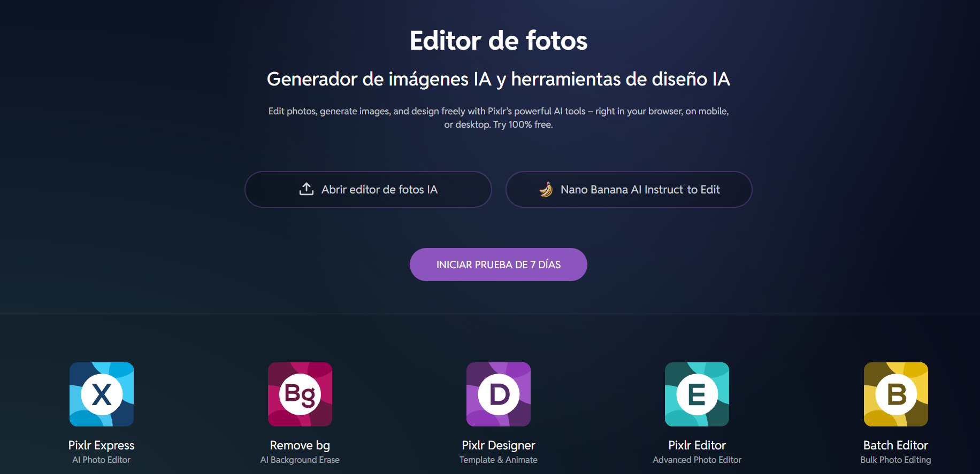The height and width of the screenshot is (474, 980).
Task: Click the Remove bg Bg icon
Action: pyautogui.click(x=300, y=394)
